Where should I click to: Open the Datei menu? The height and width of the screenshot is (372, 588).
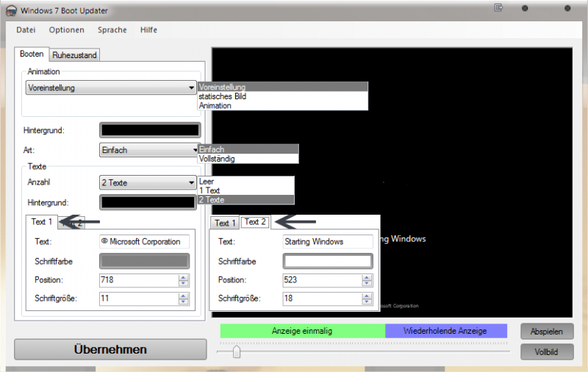tap(26, 30)
